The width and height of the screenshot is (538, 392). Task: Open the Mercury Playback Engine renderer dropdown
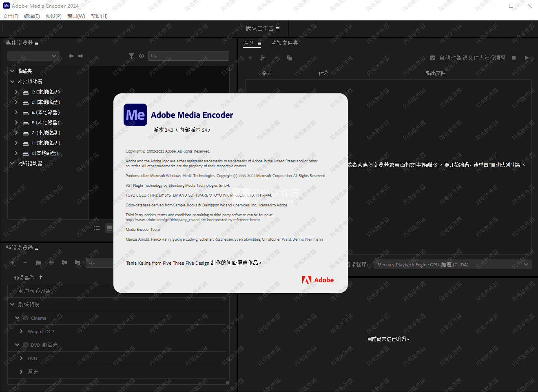click(453, 264)
